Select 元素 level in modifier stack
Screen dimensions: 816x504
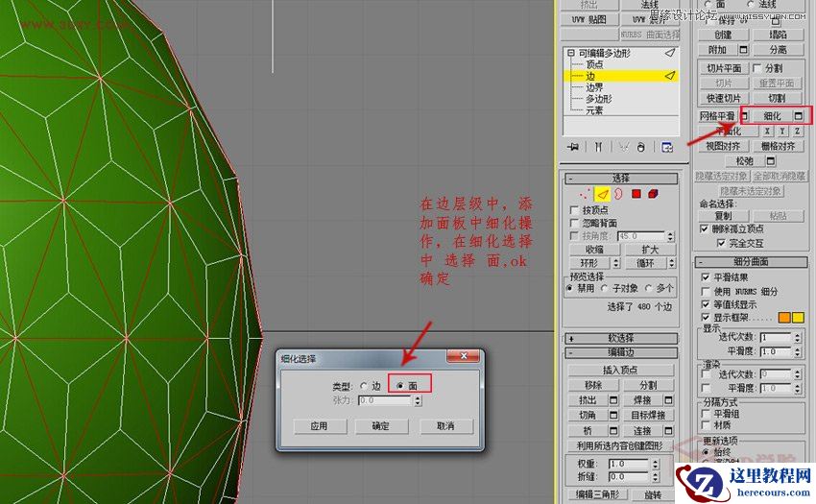coord(594,110)
